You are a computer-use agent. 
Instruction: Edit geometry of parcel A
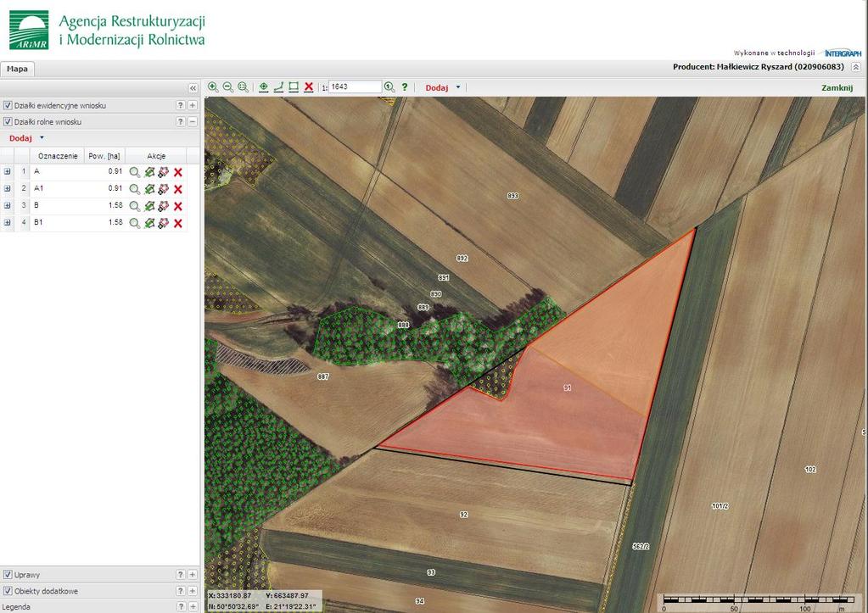tap(149, 173)
